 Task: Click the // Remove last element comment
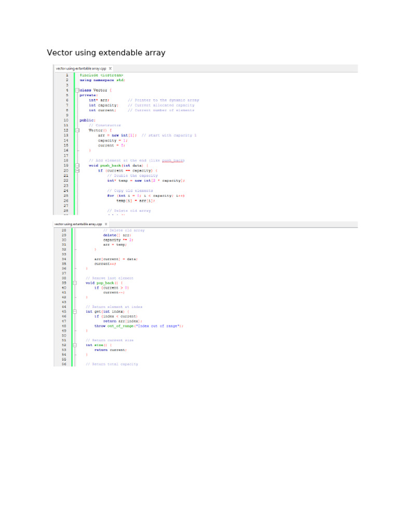(110, 278)
